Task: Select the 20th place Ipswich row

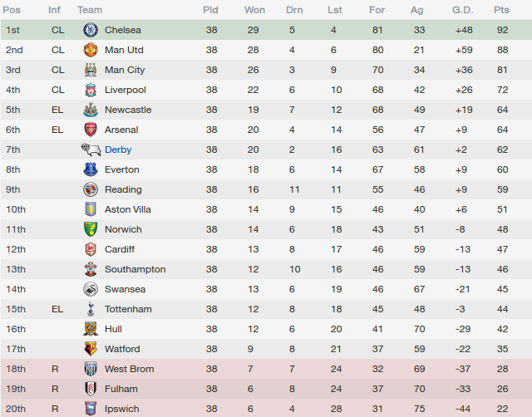Action: coord(266,408)
